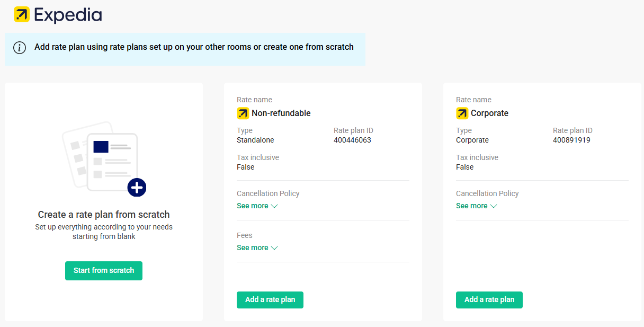Click the Expedia icon beside Non-refundable rate name
The image size is (644, 327).
point(243,113)
